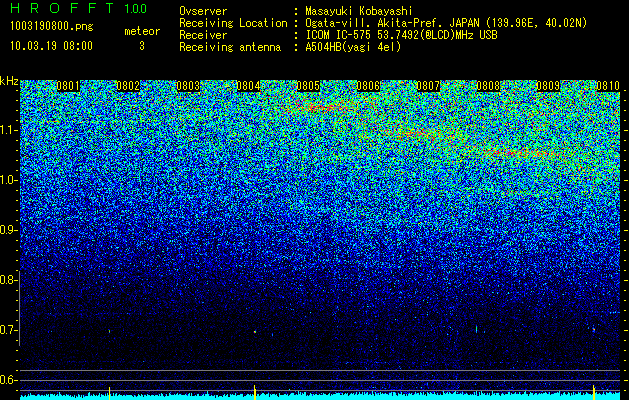The width and height of the screenshot is (629, 400).
Task: Click the 0806 time marker
Action: (x=368, y=86)
